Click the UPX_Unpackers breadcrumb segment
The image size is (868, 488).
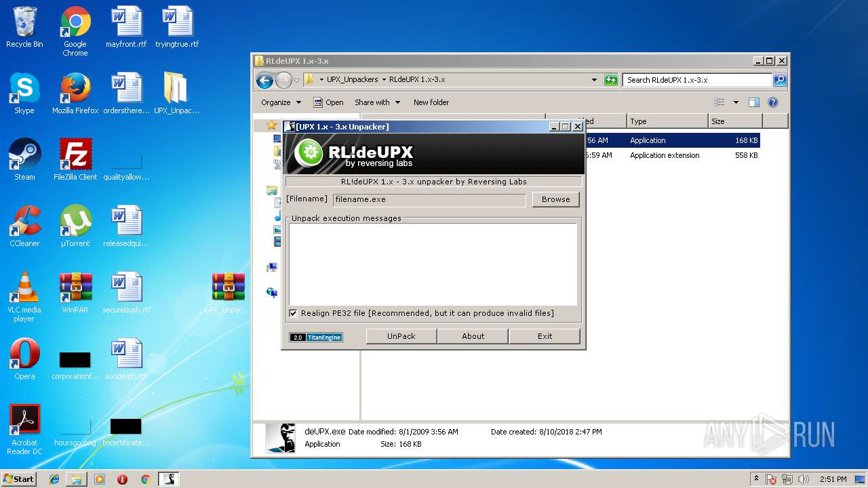point(353,80)
